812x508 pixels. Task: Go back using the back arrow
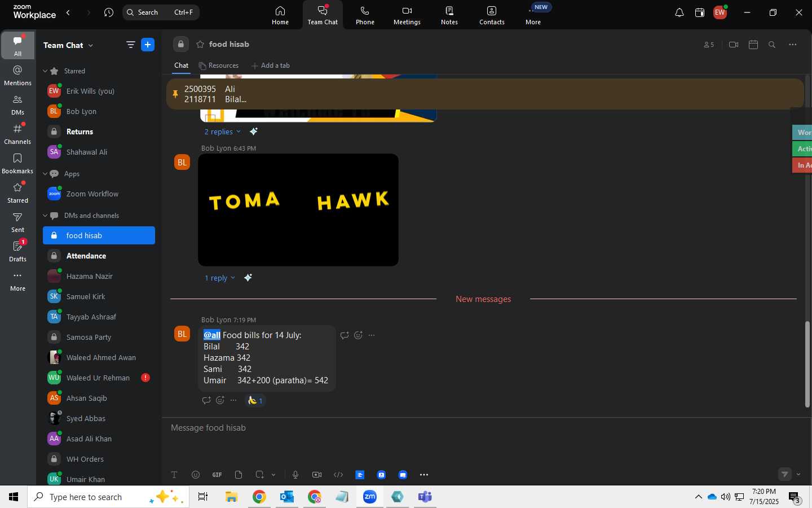pyautogui.click(x=68, y=12)
